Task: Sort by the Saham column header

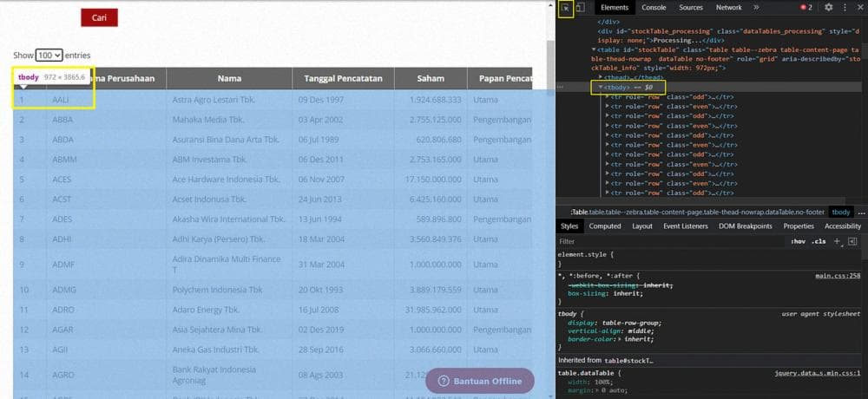Action: tap(431, 79)
